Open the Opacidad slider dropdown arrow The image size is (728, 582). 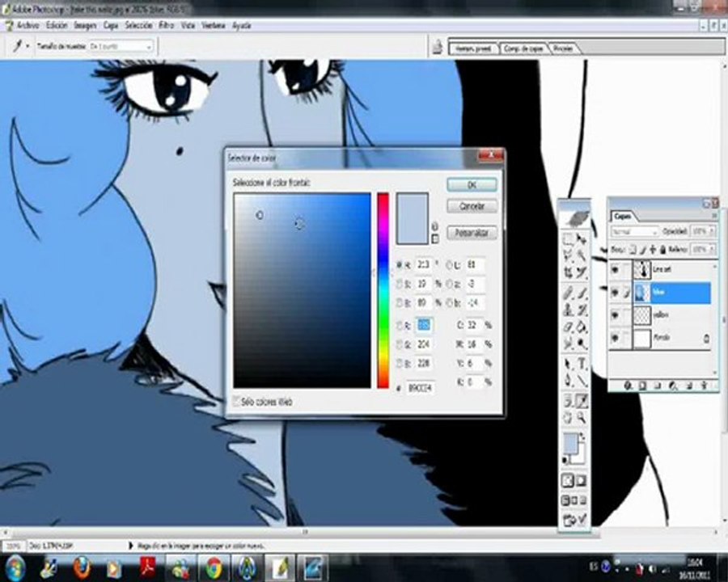click(711, 231)
